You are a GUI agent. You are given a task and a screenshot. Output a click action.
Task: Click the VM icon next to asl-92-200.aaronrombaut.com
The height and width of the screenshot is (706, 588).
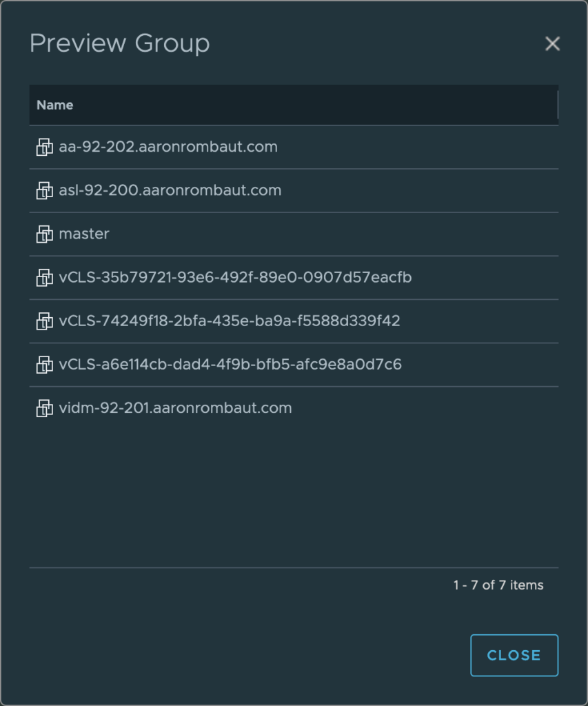tap(44, 190)
